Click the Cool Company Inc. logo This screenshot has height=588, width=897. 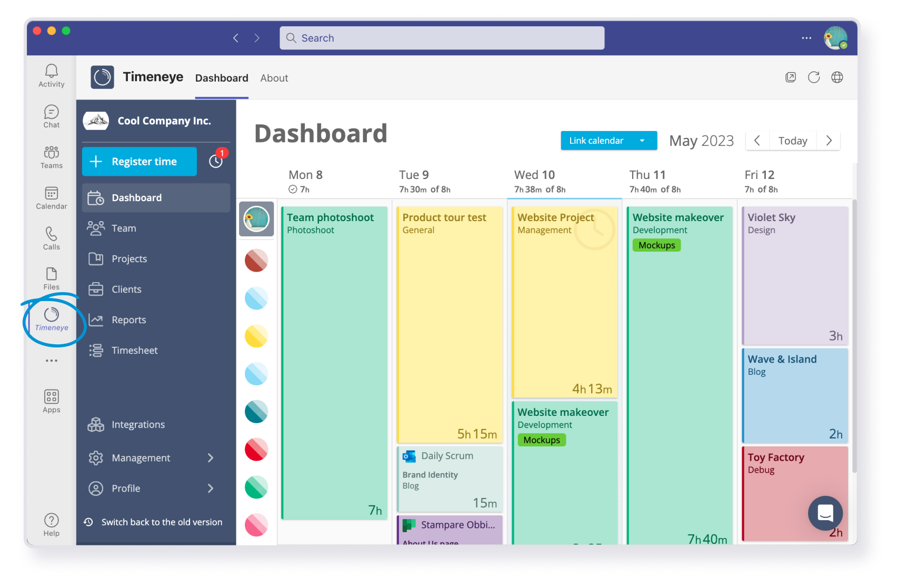coord(96,121)
